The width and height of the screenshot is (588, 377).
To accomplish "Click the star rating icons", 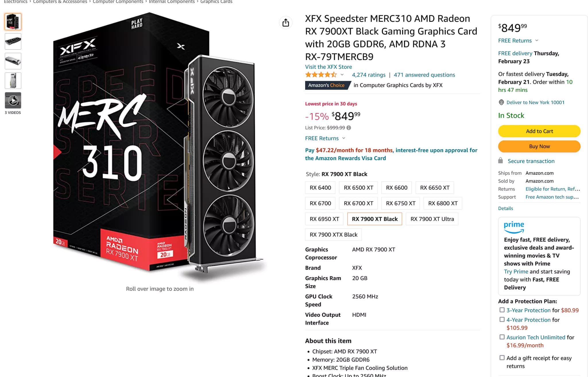I will point(321,75).
